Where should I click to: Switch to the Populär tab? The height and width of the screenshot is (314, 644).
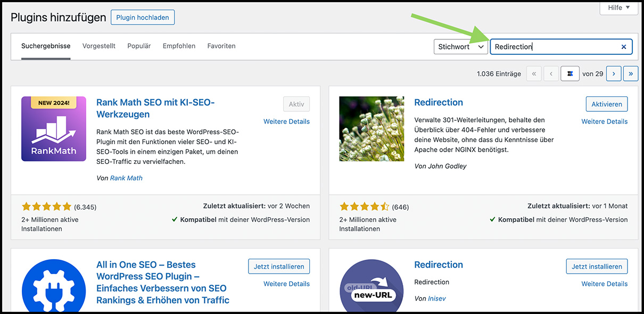point(139,46)
